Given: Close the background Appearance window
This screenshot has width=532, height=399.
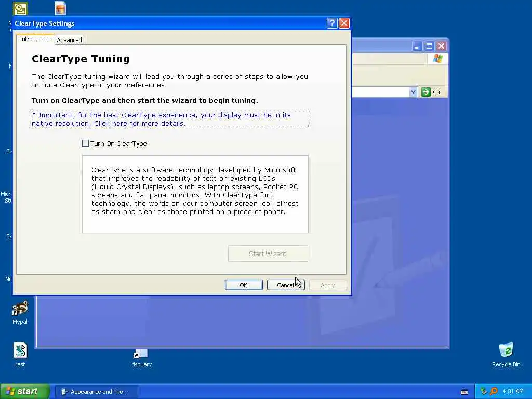Looking at the screenshot, I should (441, 46).
